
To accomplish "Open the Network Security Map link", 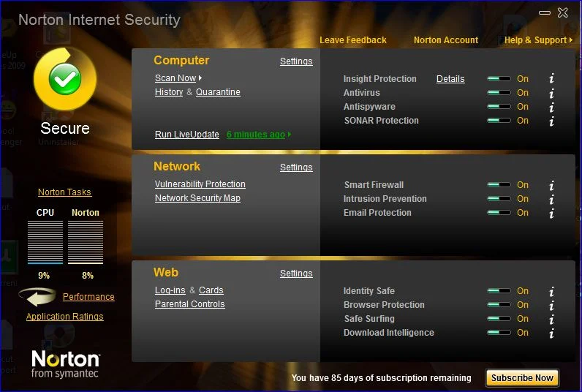I will pos(197,198).
